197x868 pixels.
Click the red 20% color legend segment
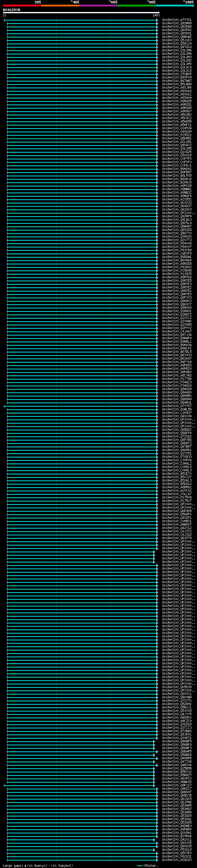tap(22, 6)
